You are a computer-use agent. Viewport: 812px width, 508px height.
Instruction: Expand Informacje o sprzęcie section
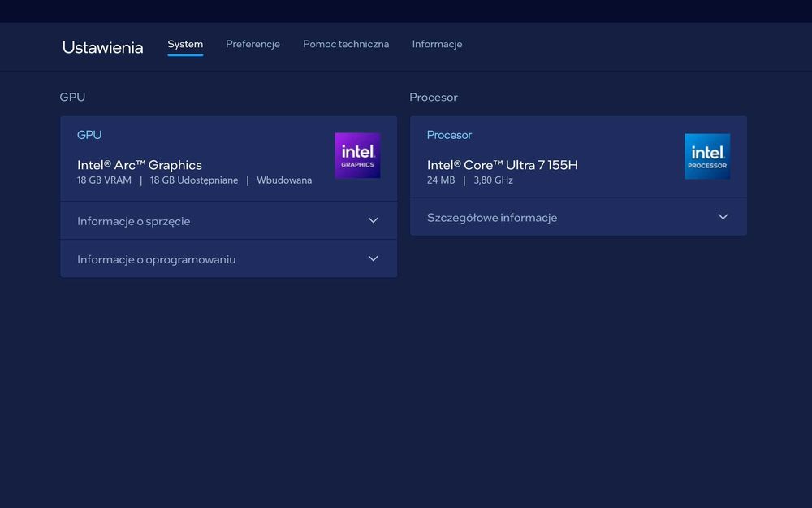tap(229, 221)
